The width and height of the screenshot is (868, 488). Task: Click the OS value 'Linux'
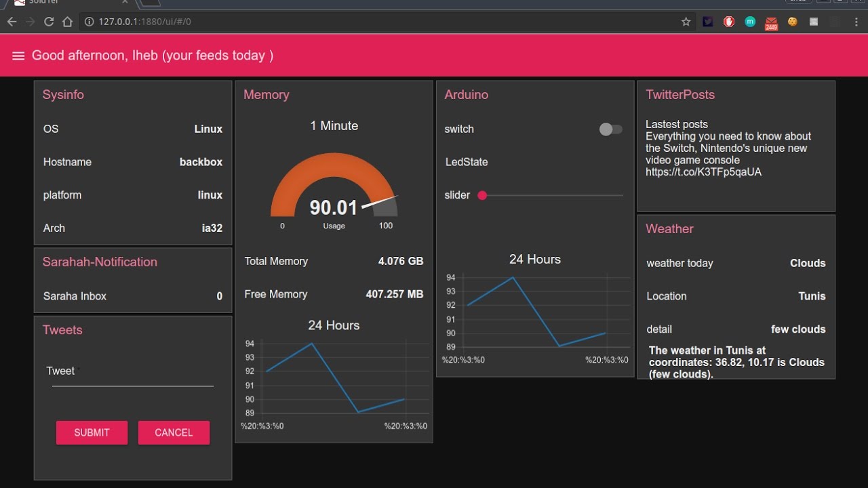point(208,129)
